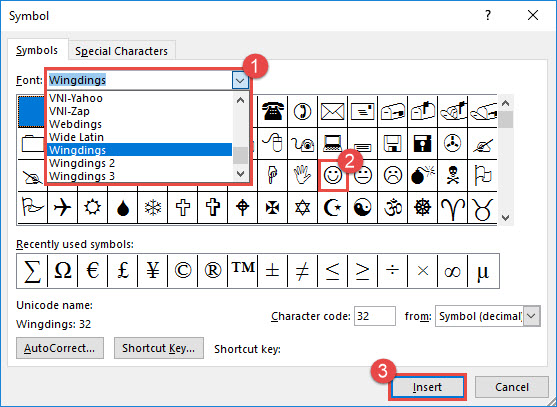
Task: Click the Cancel button
Action: [512, 387]
